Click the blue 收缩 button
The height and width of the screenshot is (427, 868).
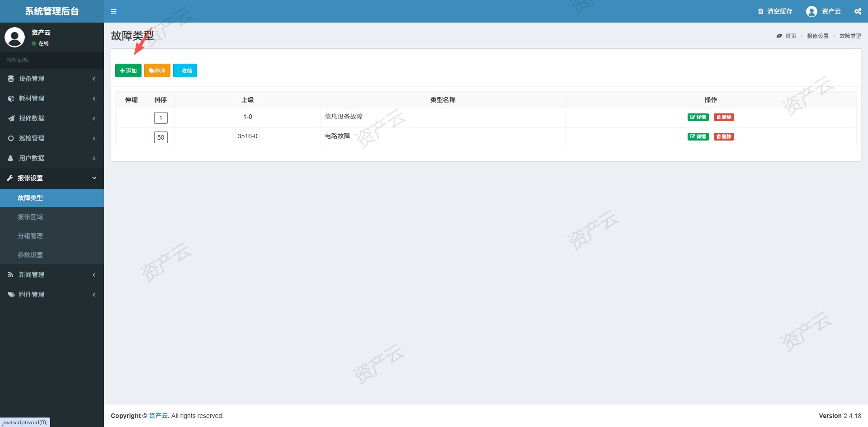(185, 70)
